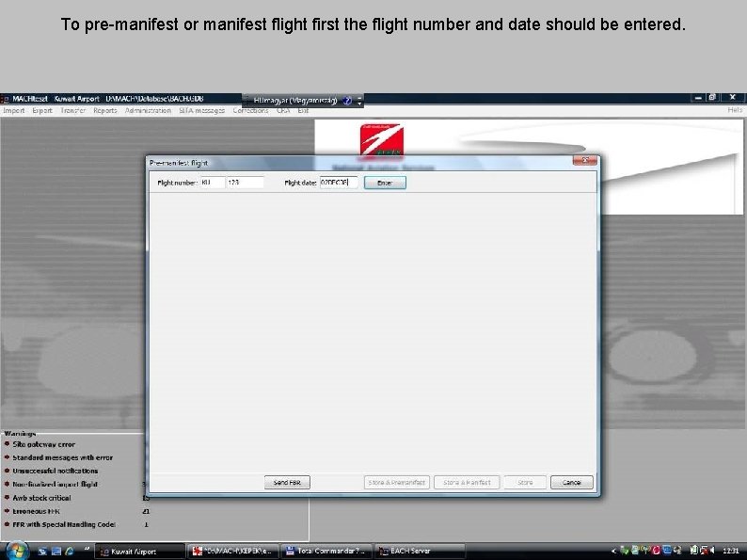Image resolution: width=747 pixels, height=560 pixels.
Task: Click the Flight date input field
Action: [x=339, y=183]
